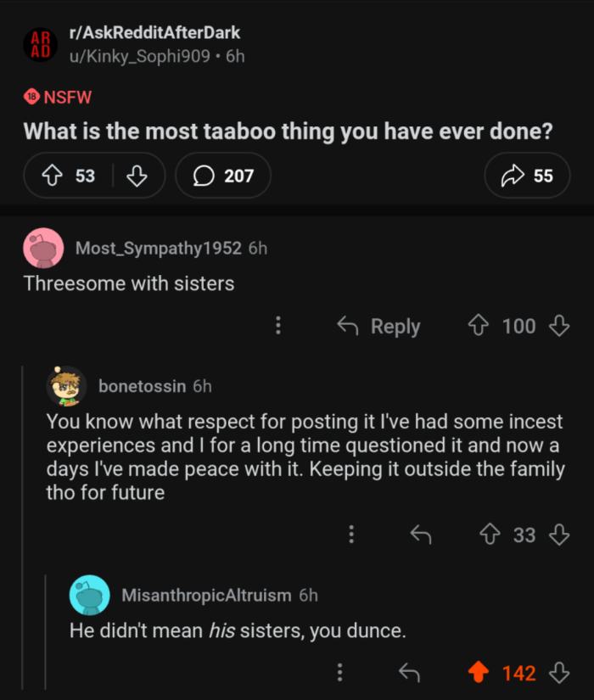594x700 pixels.
Task: Open r/AskRedditAfterDark subreddit link
Action: (x=154, y=33)
